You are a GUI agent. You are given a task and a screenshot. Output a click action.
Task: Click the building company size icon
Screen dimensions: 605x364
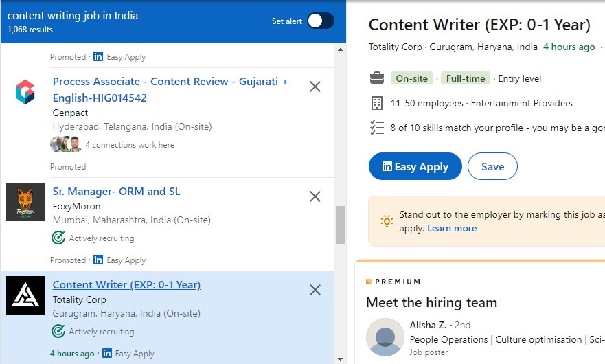click(x=377, y=103)
